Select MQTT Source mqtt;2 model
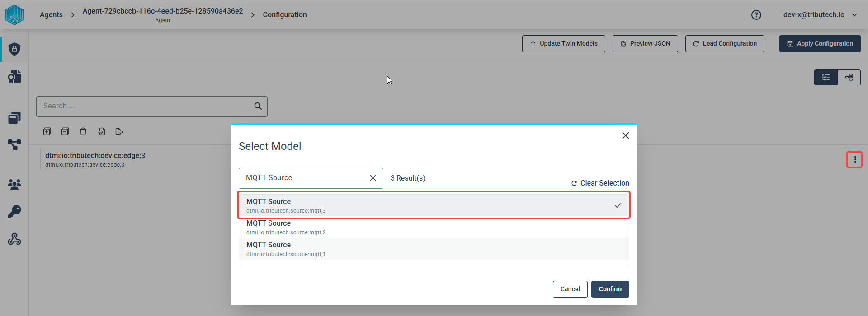 tap(434, 227)
